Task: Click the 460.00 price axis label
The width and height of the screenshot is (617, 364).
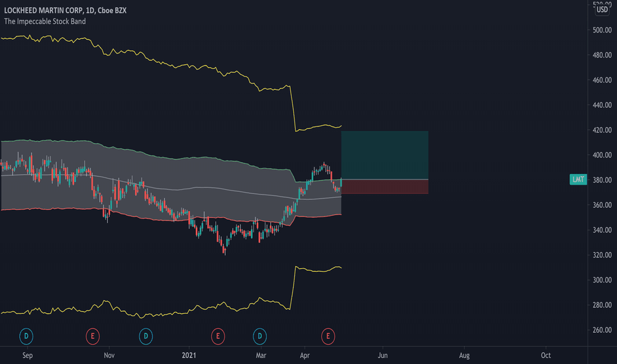Action: [602, 80]
